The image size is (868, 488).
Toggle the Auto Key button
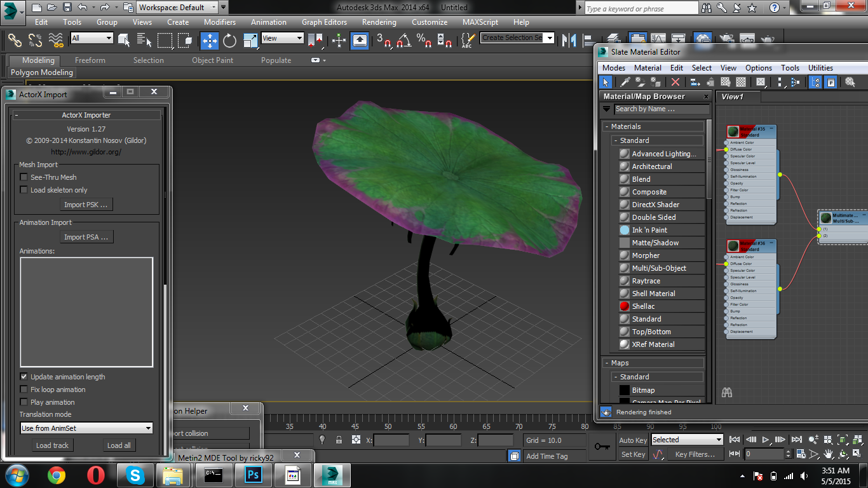tap(633, 440)
